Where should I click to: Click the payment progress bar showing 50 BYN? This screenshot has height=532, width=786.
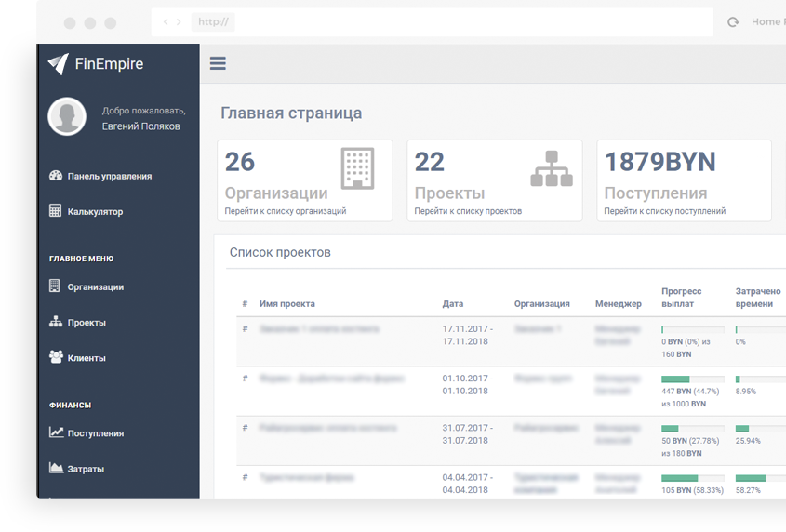click(693, 429)
